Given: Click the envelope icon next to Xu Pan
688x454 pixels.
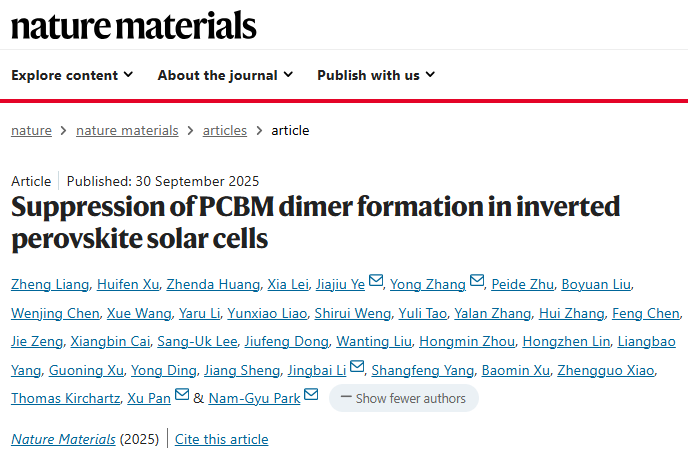Looking at the screenshot, I should pos(181,397).
